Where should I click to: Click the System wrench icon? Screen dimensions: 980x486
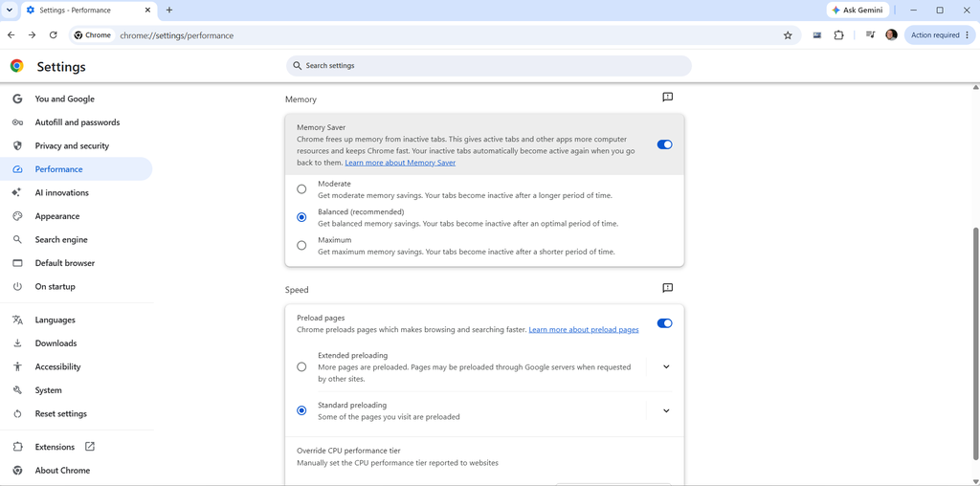point(17,389)
